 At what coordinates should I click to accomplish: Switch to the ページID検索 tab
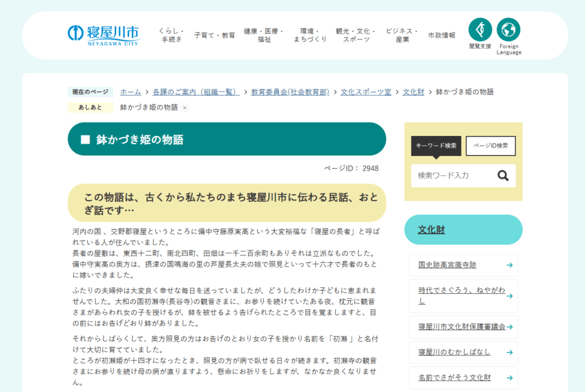tap(491, 146)
